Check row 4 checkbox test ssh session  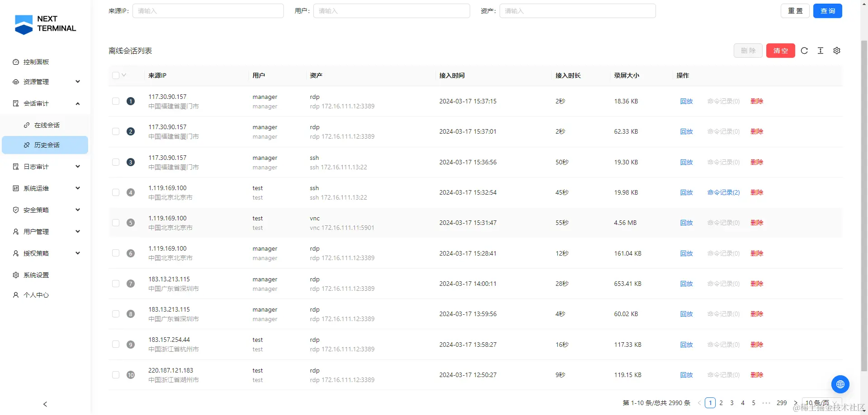point(116,192)
